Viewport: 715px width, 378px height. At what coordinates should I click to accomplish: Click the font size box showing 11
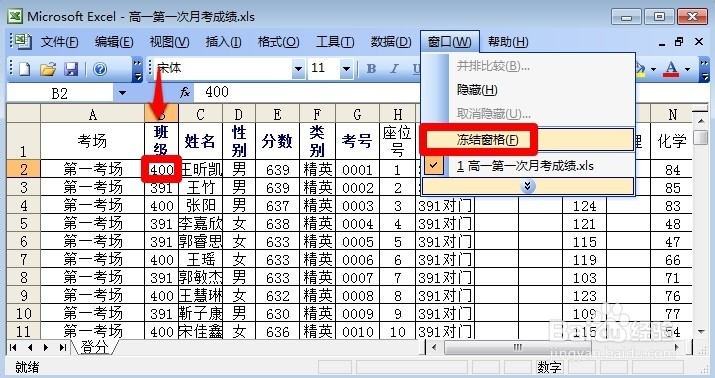pyautogui.click(x=324, y=69)
